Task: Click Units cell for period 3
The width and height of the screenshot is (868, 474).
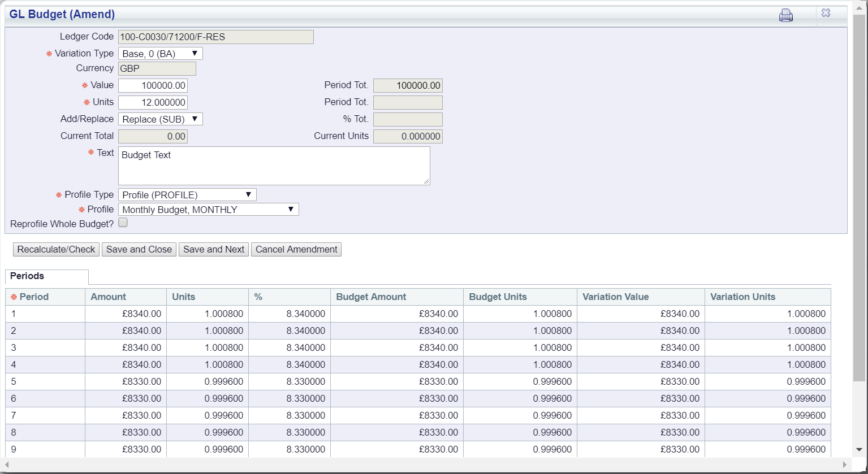Action: pyautogui.click(x=207, y=347)
